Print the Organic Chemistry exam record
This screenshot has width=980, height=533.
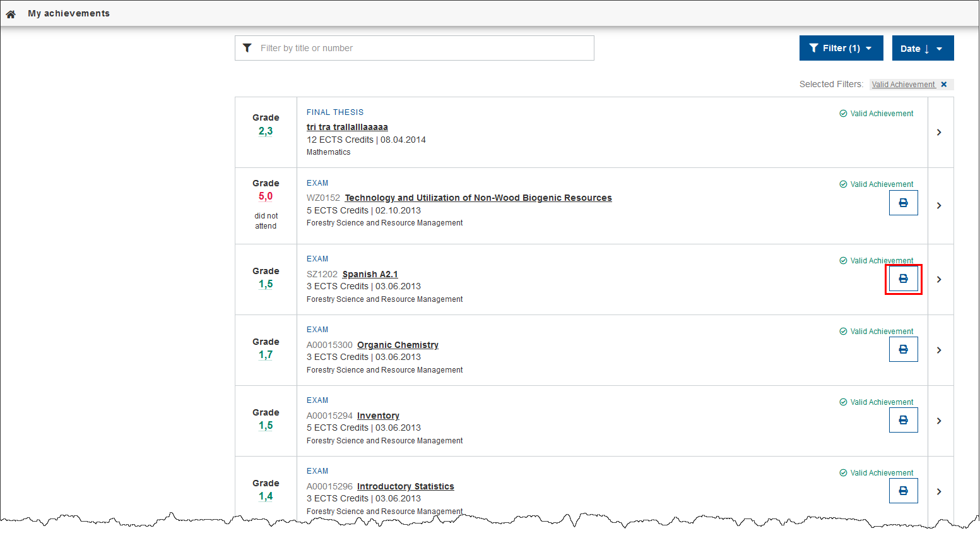pos(903,349)
